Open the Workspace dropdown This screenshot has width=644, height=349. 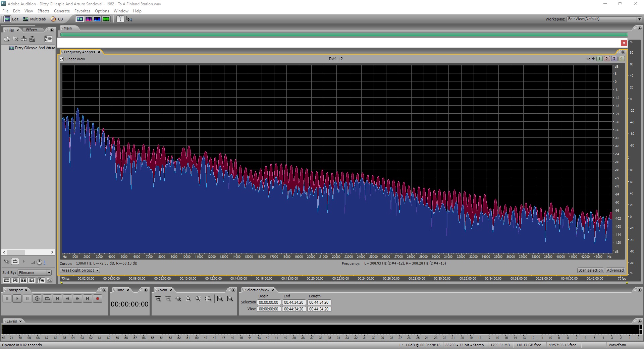(604, 19)
